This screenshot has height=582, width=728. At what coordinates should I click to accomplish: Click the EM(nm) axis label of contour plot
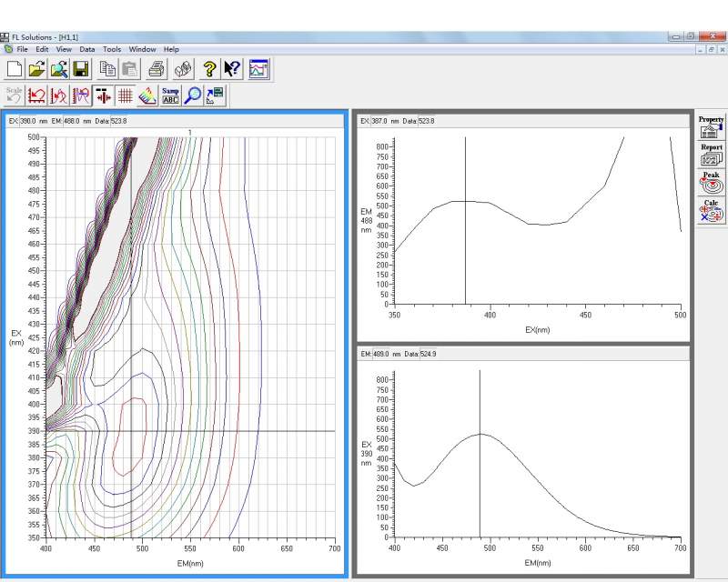pos(190,564)
